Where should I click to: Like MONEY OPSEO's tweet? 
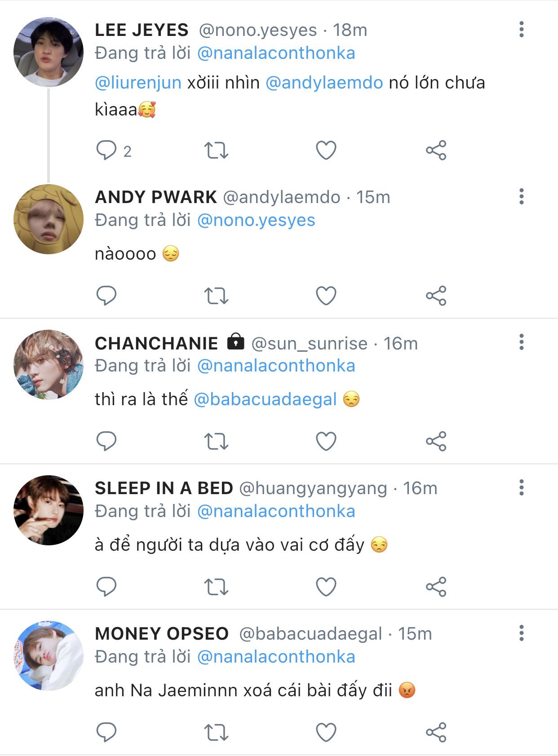(x=326, y=732)
